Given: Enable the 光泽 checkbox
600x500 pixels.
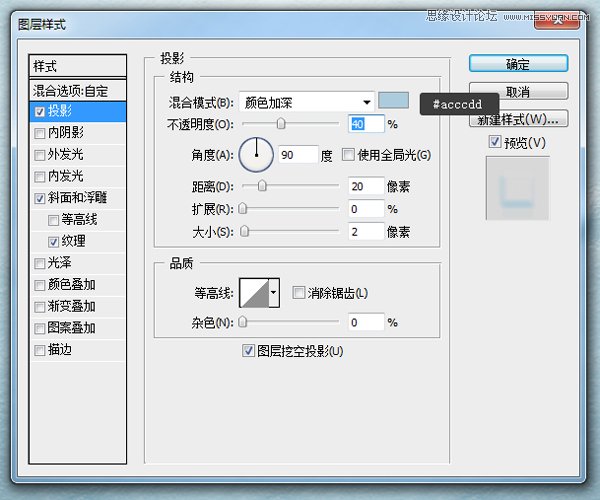Looking at the screenshot, I should [x=40, y=264].
